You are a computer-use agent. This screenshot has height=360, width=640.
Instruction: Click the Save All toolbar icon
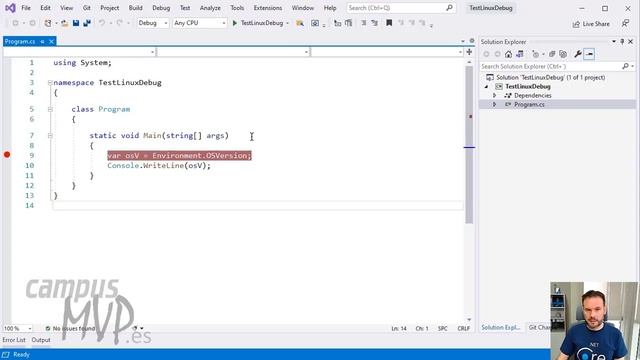click(87, 23)
